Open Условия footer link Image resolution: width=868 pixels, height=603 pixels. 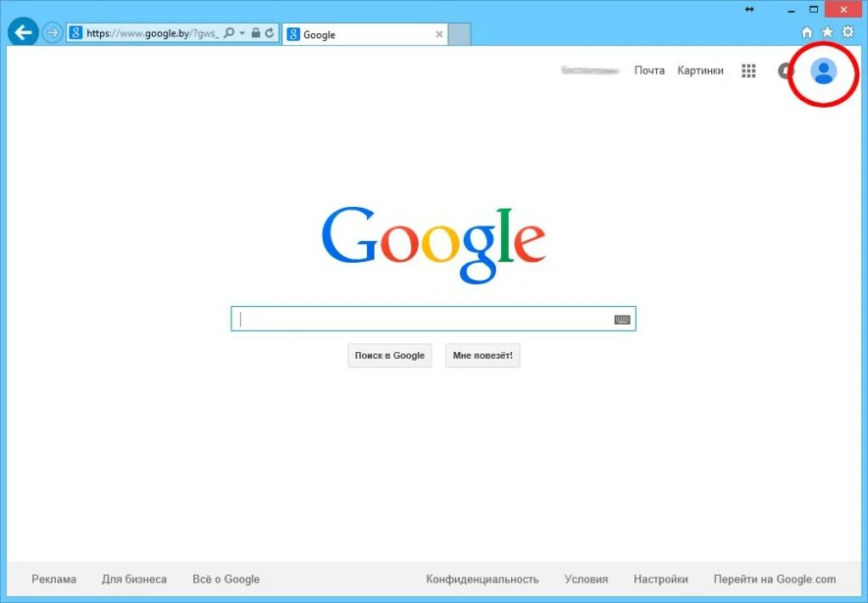click(587, 579)
